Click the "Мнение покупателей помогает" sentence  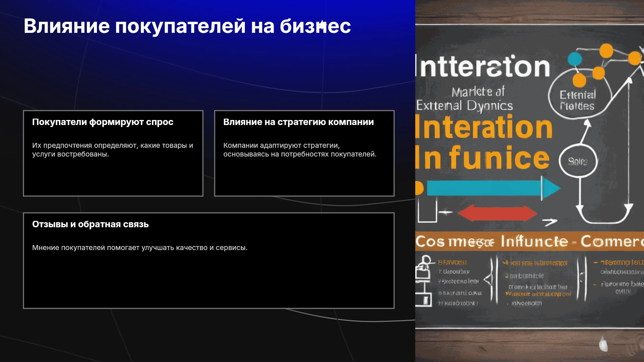click(x=140, y=248)
